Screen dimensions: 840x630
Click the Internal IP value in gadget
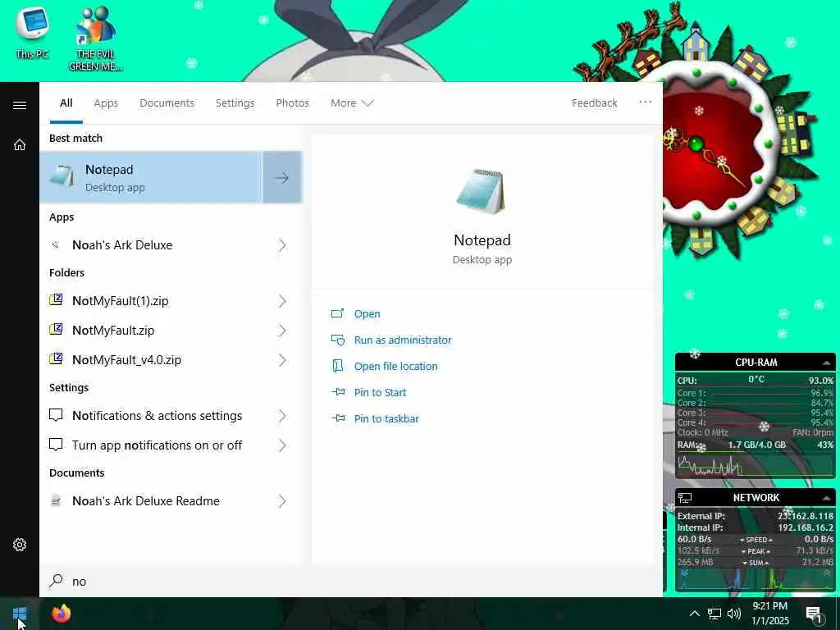tap(806, 527)
